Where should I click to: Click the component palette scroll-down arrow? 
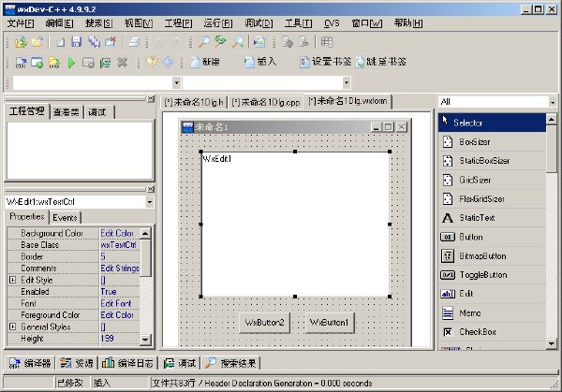coord(551,343)
